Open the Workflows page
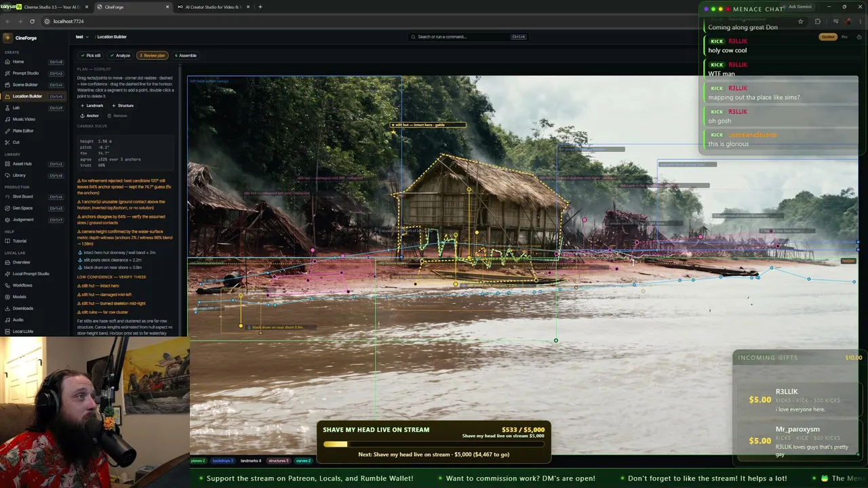The height and width of the screenshot is (488, 868). (22, 285)
